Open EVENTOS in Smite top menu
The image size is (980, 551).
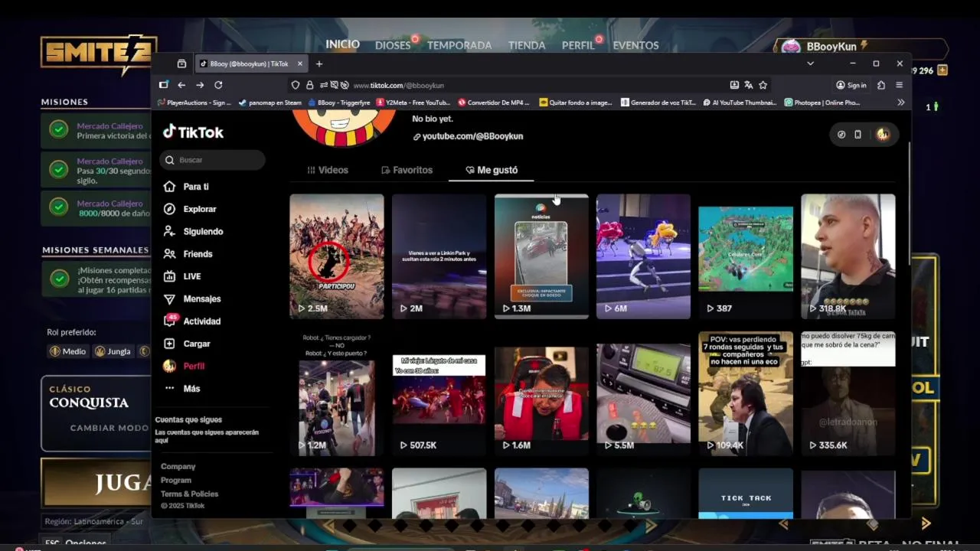635,45
